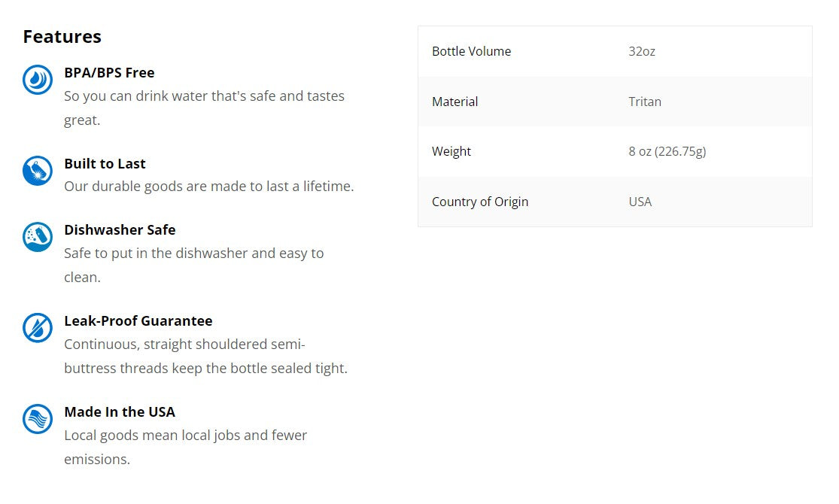Image resolution: width=839 pixels, height=504 pixels.
Task: Select the BPA/BPS Free title
Action: [109, 73]
